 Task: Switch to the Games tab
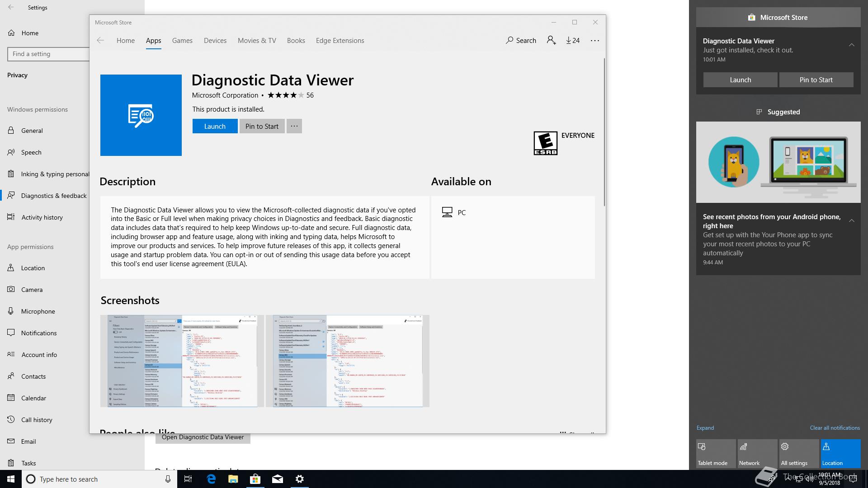tap(182, 40)
